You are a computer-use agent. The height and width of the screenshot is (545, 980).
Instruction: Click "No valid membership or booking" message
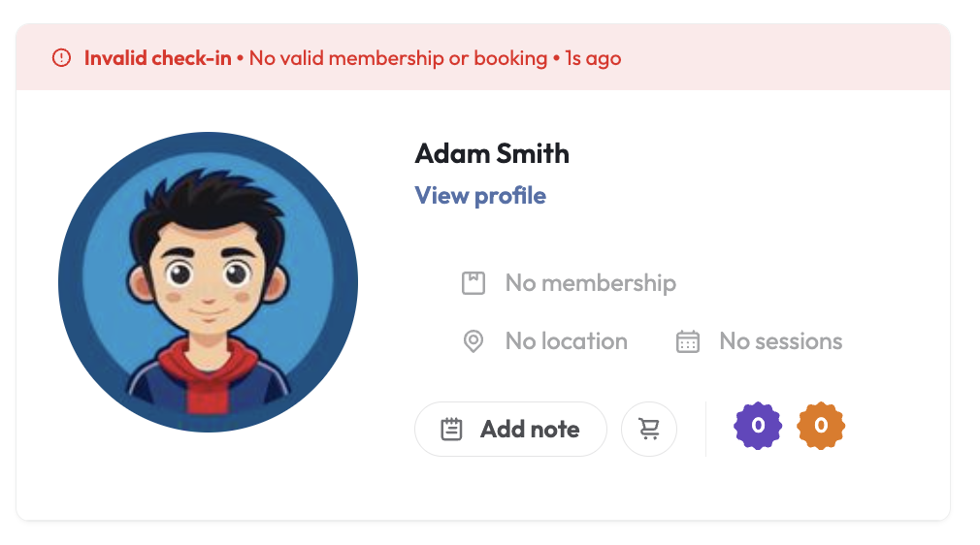[x=398, y=58]
